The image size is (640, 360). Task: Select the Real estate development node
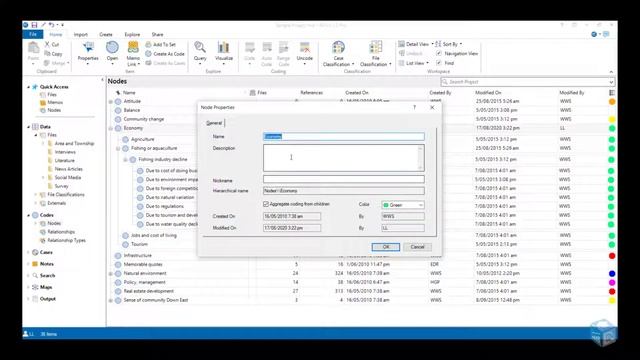click(149, 291)
